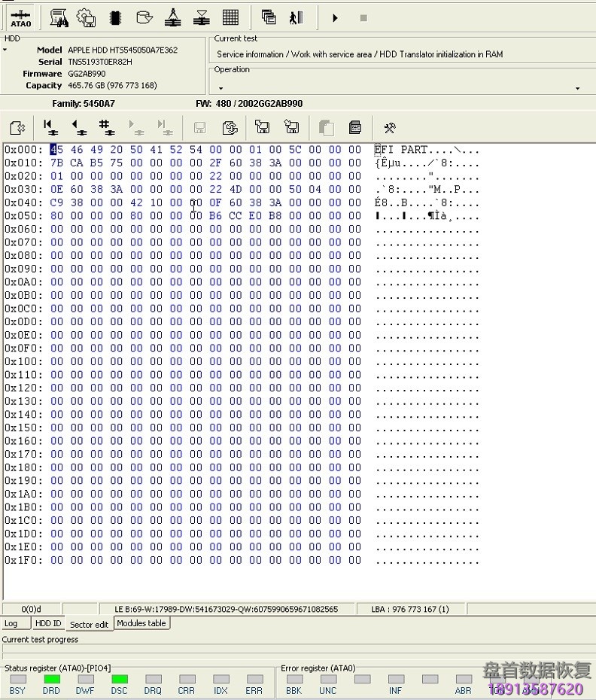
Task: Click the DRD status register indicator
Action: tap(51, 679)
